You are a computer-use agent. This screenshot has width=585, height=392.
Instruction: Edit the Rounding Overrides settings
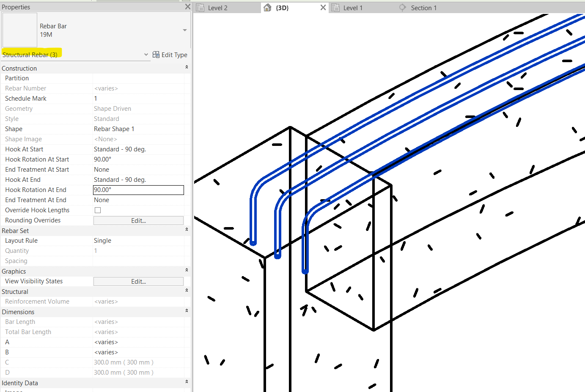(x=138, y=220)
